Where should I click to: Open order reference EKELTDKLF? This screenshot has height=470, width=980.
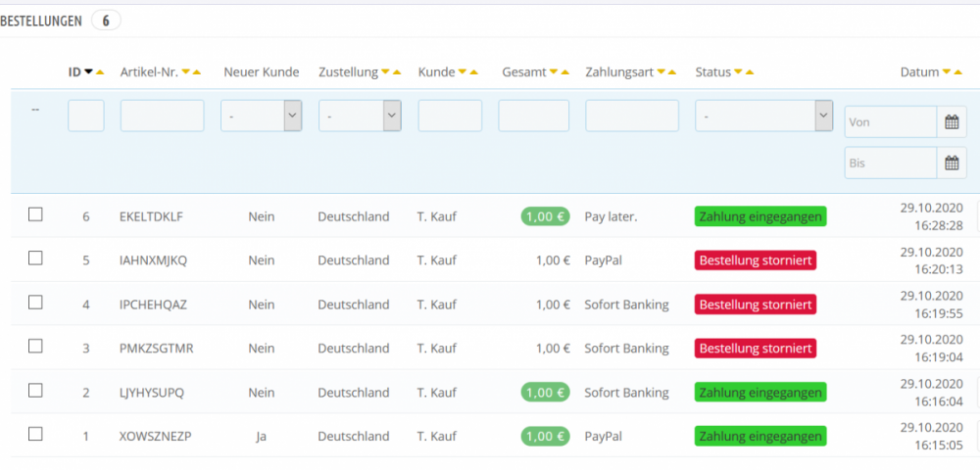pos(151,216)
